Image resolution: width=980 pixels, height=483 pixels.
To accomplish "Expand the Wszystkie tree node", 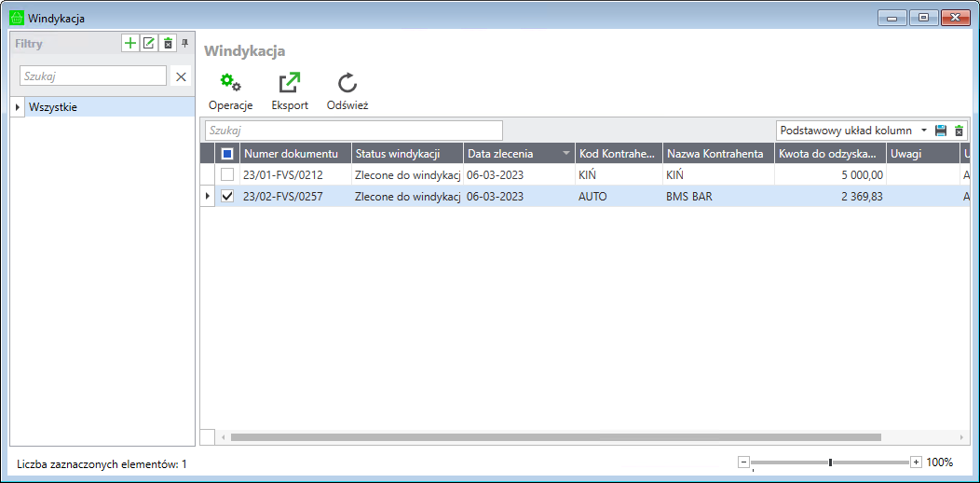I will pos(18,107).
